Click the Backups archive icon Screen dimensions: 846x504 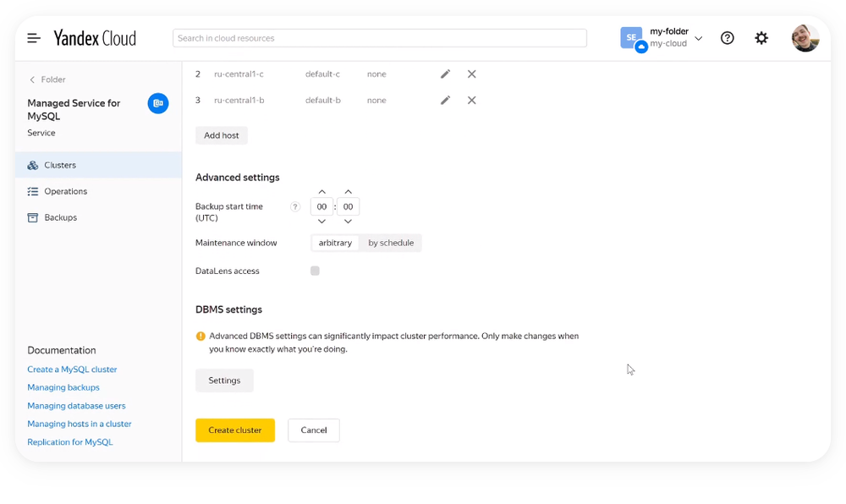[x=33, y=217]
